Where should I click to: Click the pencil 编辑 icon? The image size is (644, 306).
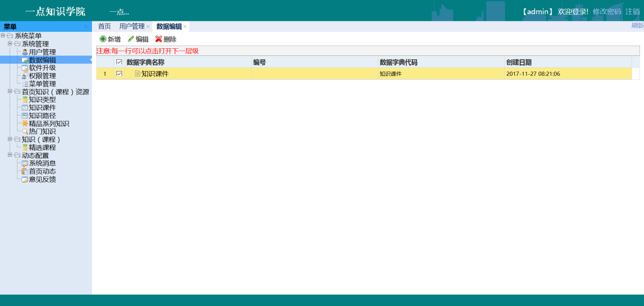(x=131, y=39)
